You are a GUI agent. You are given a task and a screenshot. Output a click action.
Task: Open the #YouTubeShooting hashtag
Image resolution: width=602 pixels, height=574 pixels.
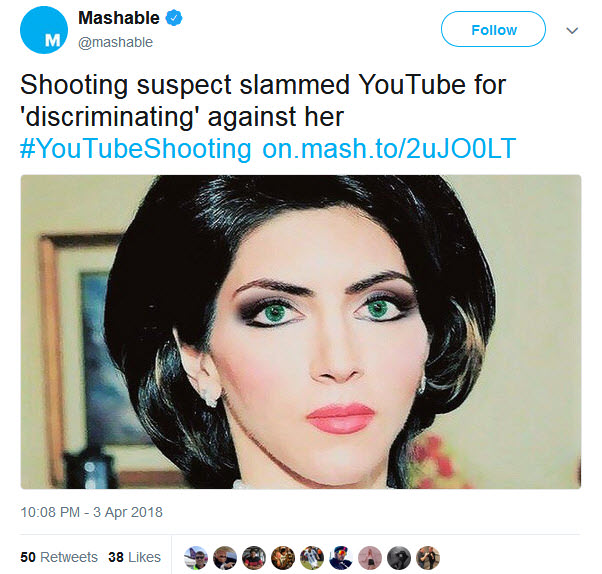point(136,149)
